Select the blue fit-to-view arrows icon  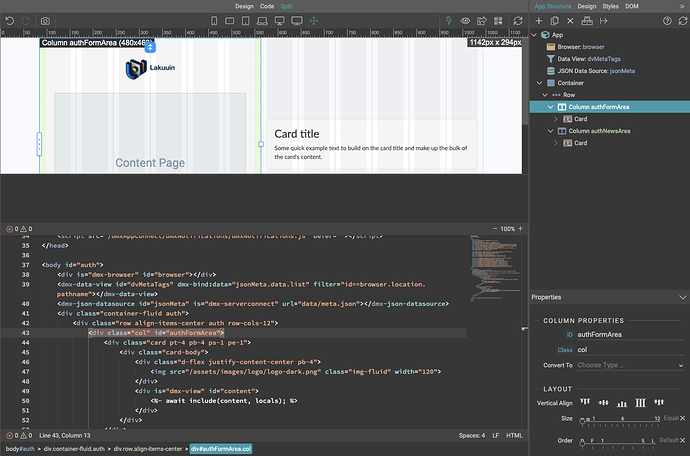[314, 21]
